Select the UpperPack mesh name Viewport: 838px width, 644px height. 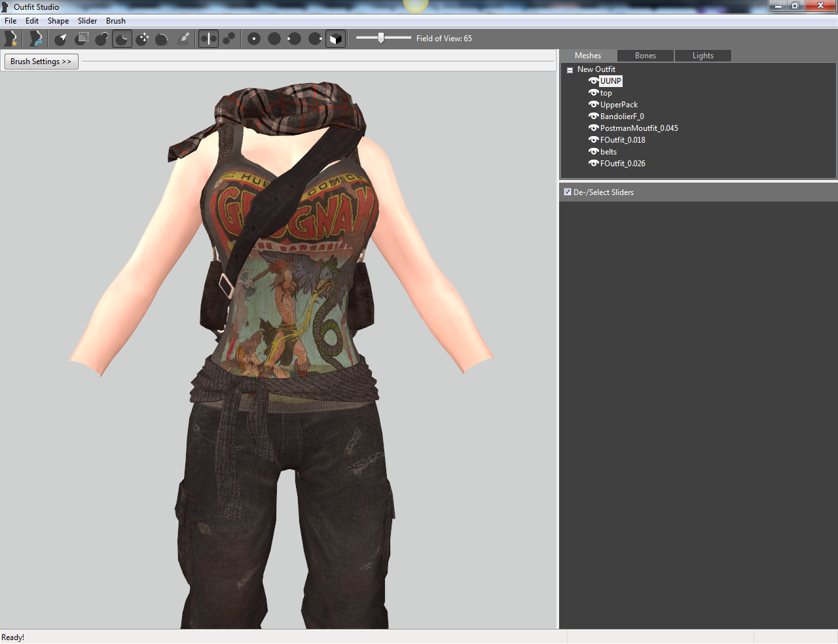coord(619,105)
